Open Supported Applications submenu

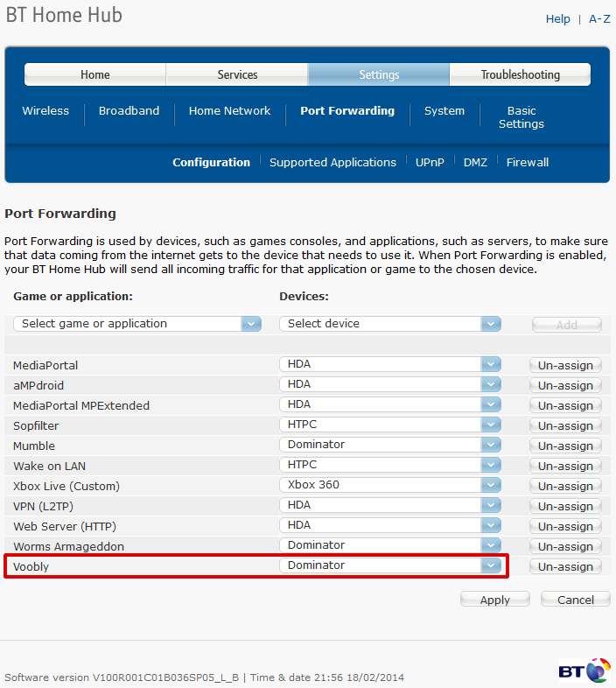(x=332, y=163)
